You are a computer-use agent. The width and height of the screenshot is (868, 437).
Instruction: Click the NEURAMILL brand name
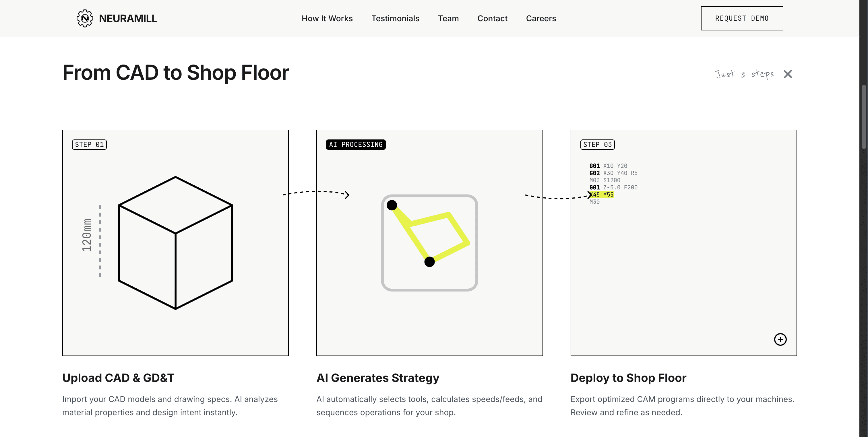point(128,19)
